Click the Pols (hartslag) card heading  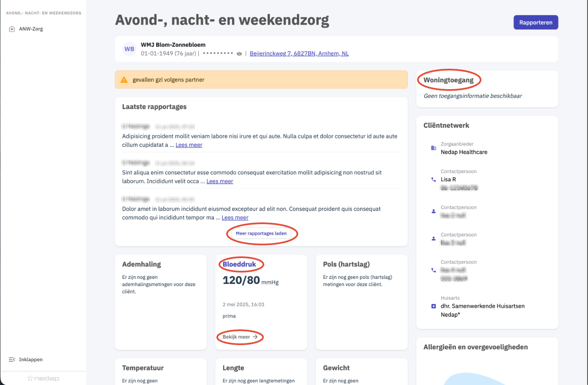[346, 264]
